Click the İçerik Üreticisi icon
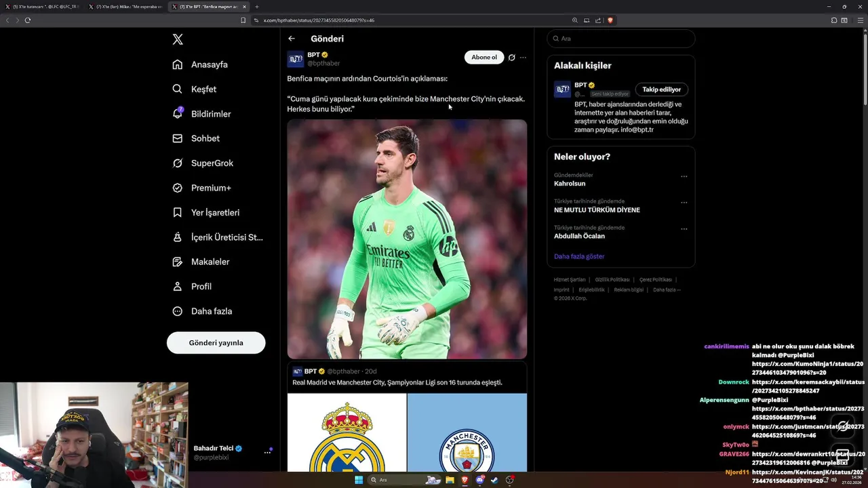 (177, 237)
